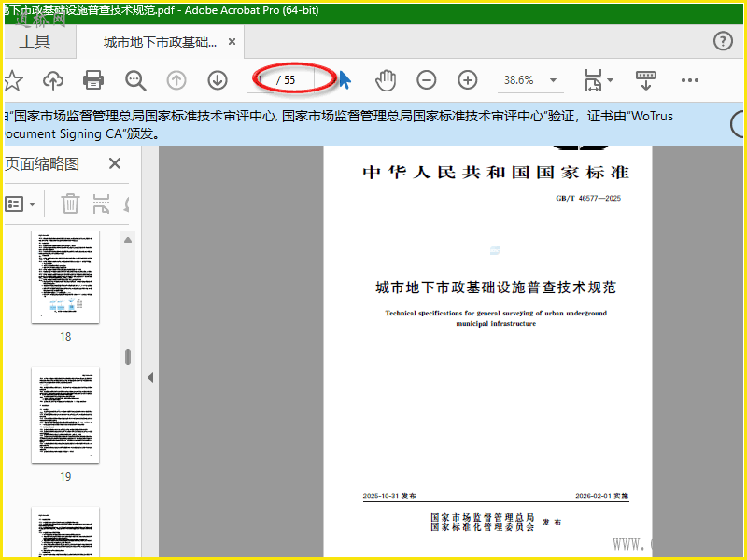Delete pages with the trash icon
The height and width of the screenshot is (560, 747).
tap(70, 203)
